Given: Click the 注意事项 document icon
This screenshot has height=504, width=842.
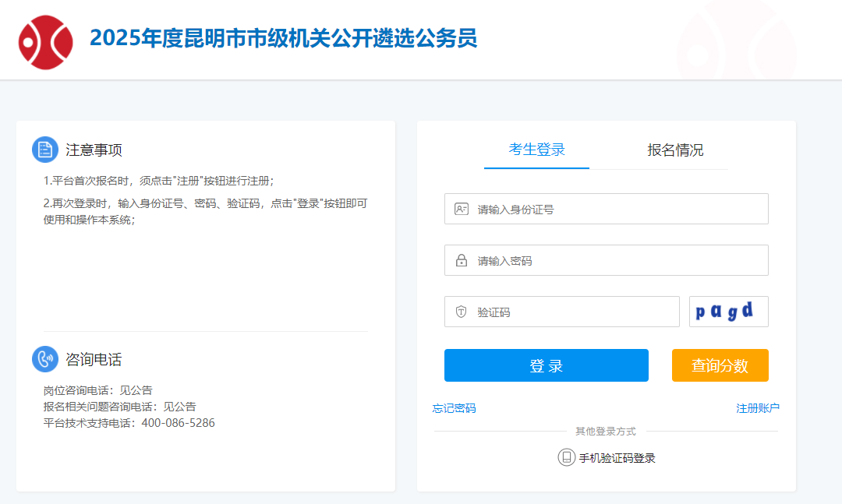Looking at the screenshot, I should point(45,150).
